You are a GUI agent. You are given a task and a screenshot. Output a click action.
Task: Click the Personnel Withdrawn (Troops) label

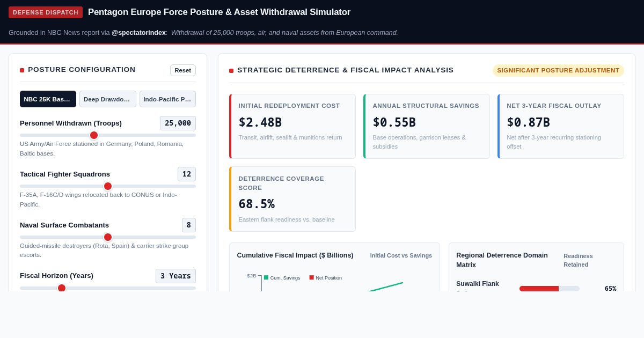[x=71, y=123]
